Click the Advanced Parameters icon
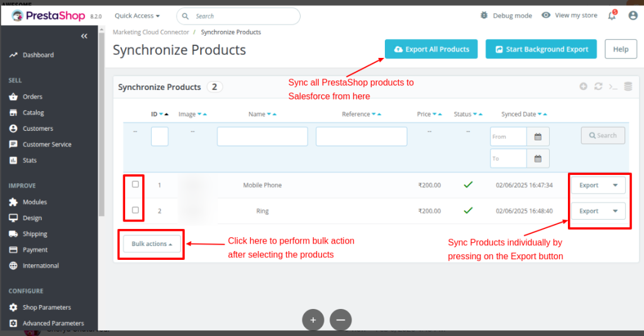 coord(13,323)
